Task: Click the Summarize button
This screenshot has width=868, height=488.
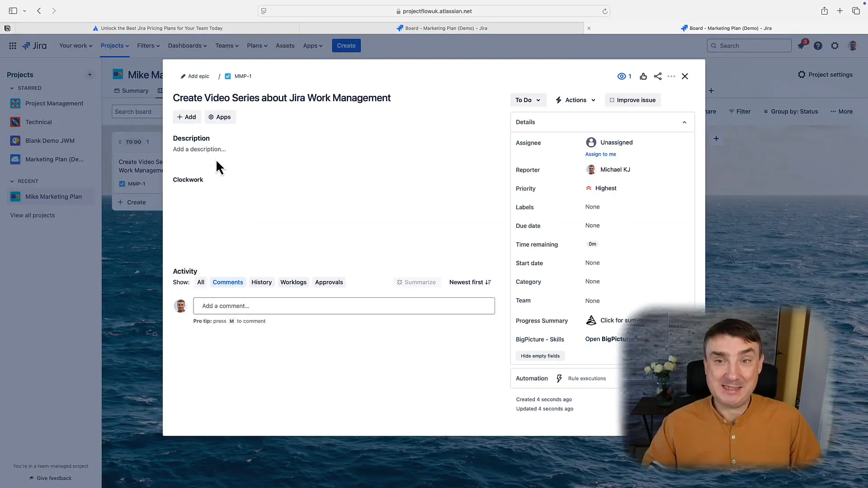Action: pyautogui.click(x=416, y=282)
